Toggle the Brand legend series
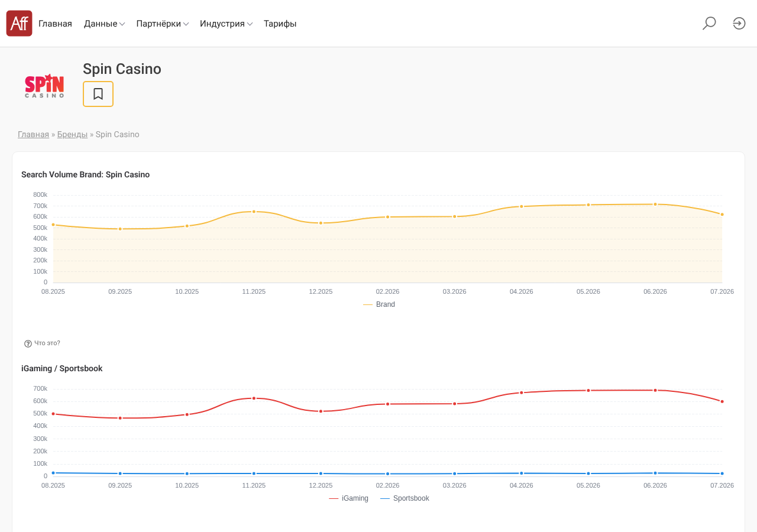Screen dimensions: 757x532 tap(379, 304)
